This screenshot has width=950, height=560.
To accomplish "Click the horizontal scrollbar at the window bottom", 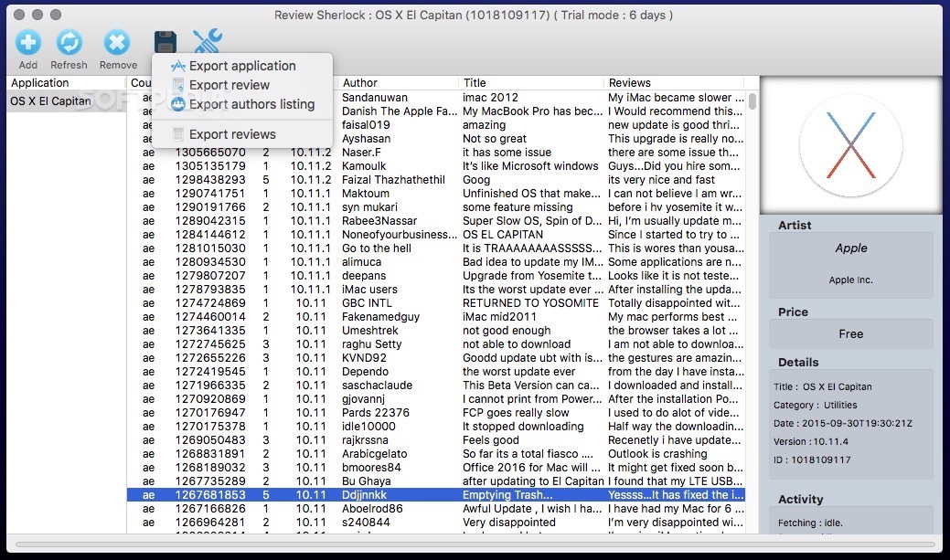I will 475,544.
